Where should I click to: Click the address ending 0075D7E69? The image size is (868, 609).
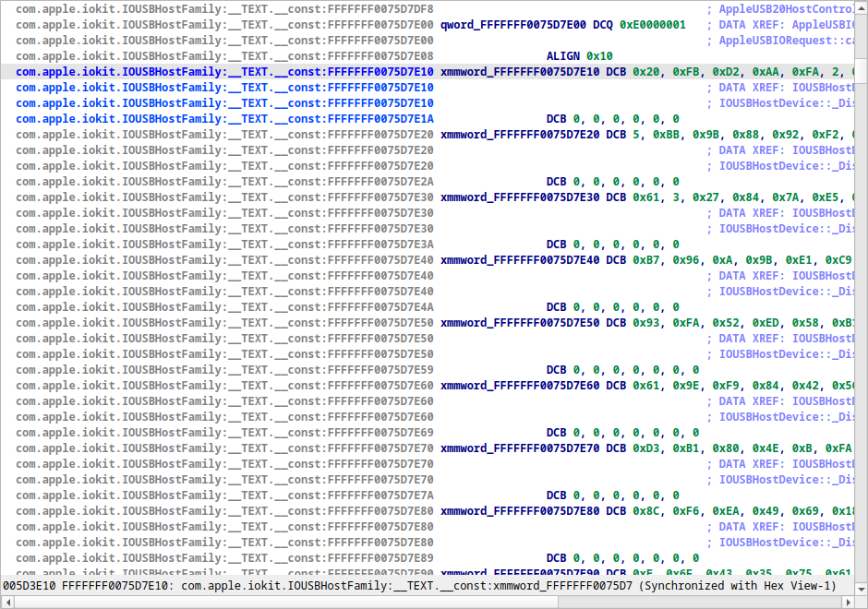tap(224, 433)
